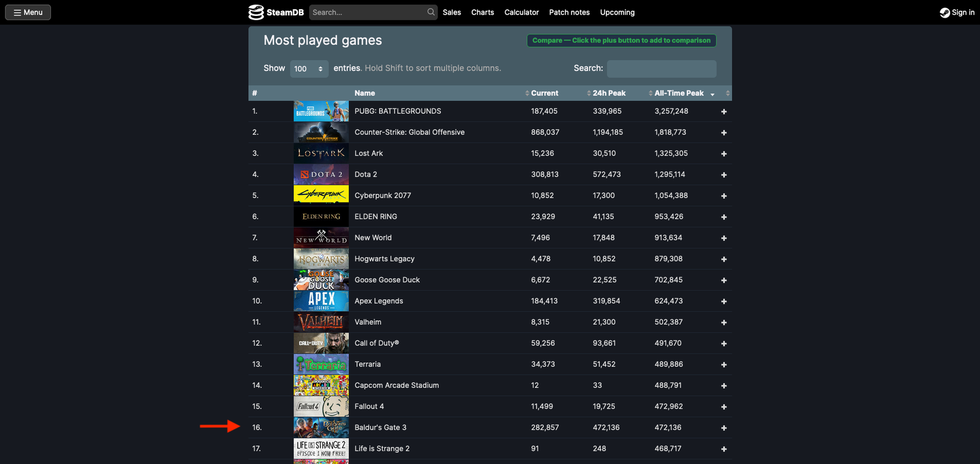980x464 pixels.
Task: Open Capcom Arcade Stadium game link
Action: point(397,386)
